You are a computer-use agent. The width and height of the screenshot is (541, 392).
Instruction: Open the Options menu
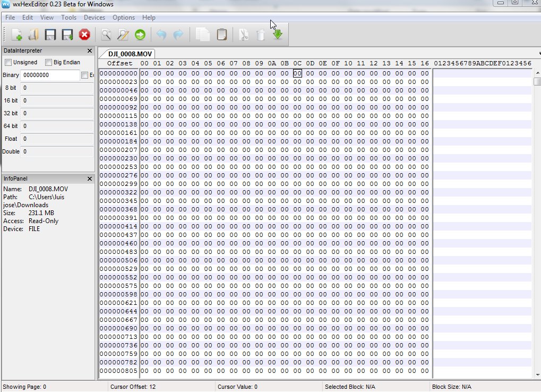click(x=124, y=17)
